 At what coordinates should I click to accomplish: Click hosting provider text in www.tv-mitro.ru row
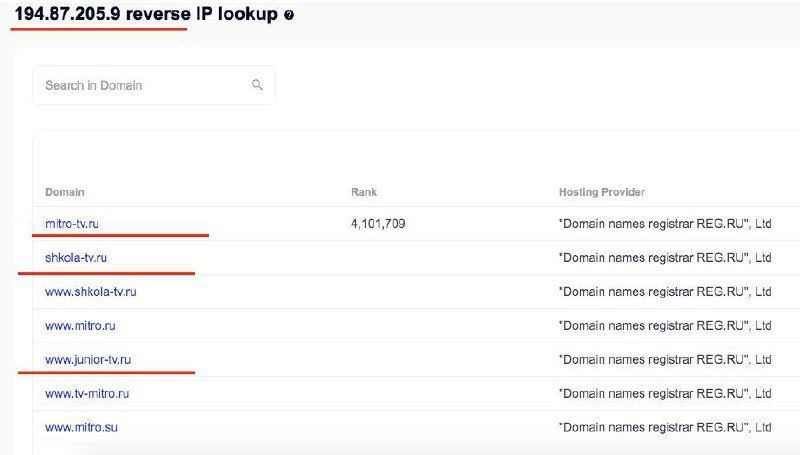click(665, 394)
